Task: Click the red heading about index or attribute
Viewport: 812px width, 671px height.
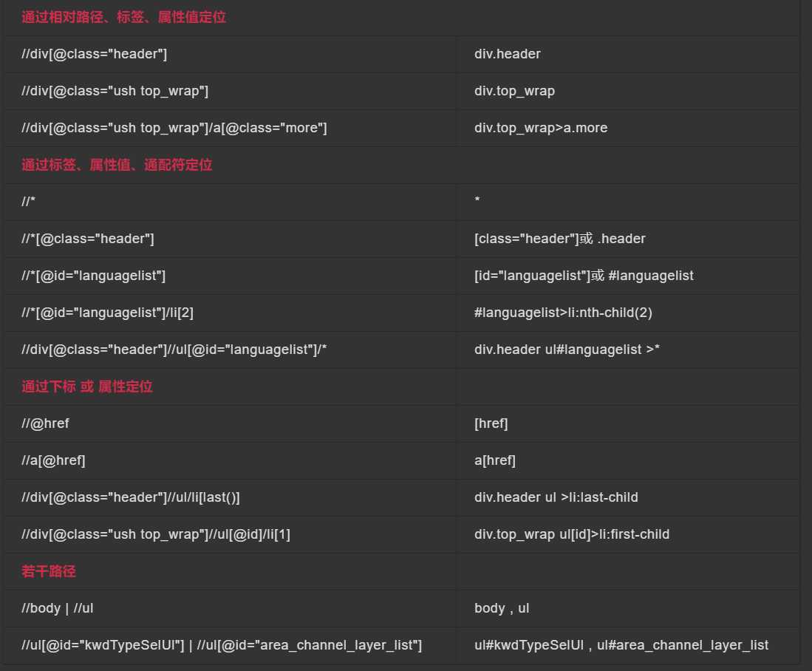Action: pyautogui.click(x=87, y=386)
